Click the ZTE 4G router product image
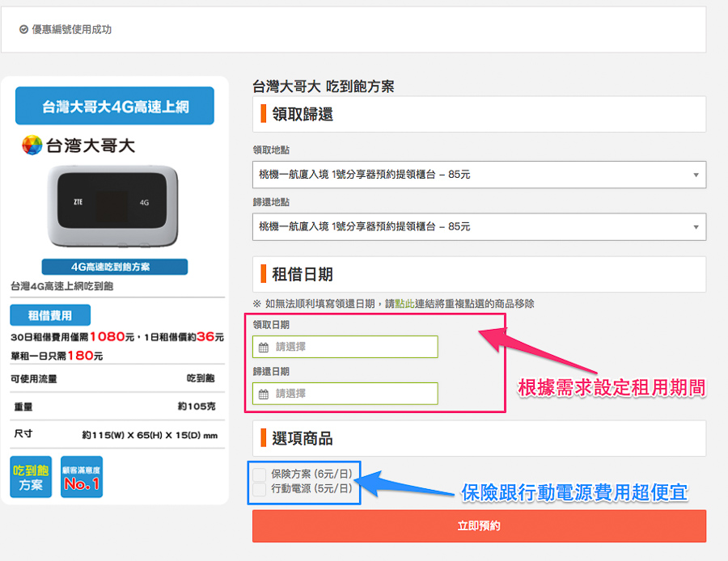Viewport: 728px width, 561px height. (x=112, y=206)
